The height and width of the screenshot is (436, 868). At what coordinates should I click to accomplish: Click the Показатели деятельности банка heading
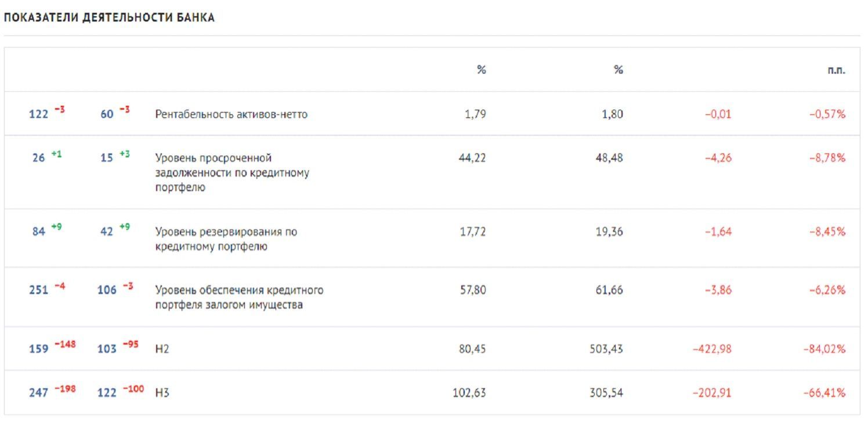pyautogui.click(x=109, y=17)
